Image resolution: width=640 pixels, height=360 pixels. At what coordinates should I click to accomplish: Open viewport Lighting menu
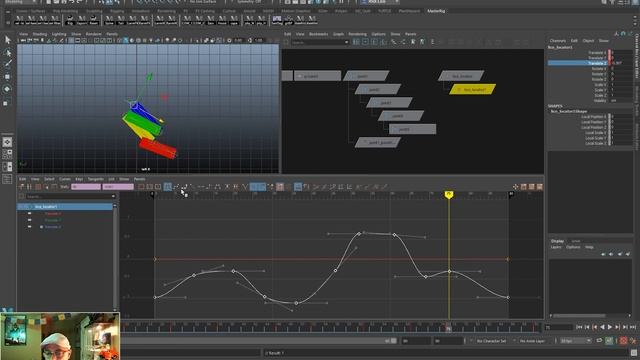click(x=59, y=34)
